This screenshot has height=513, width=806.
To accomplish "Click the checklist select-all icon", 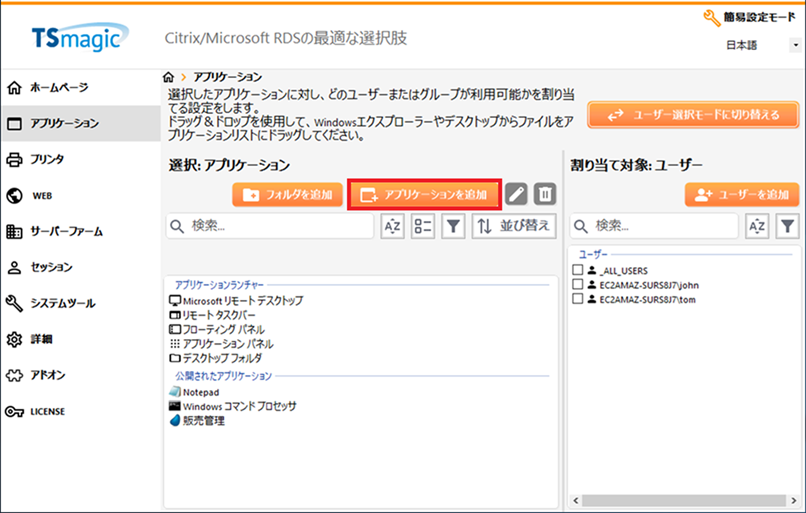I will click(423, 227).
